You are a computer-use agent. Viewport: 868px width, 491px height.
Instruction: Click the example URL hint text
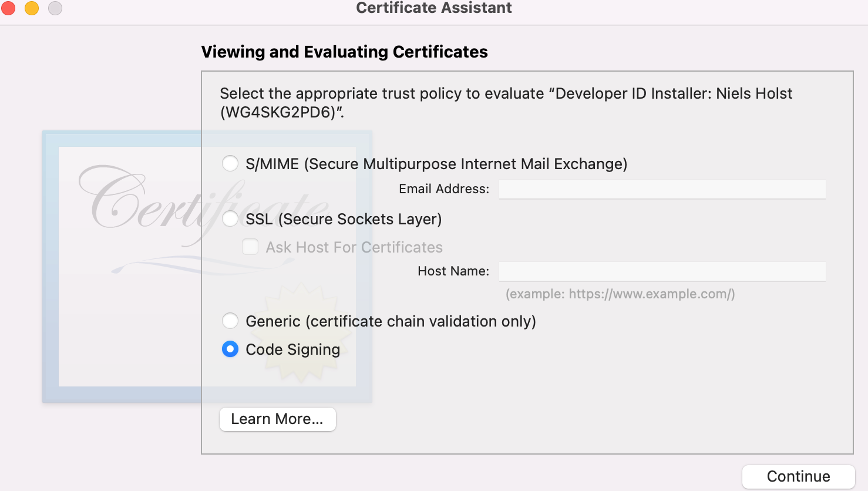click(x=620, y=294)
